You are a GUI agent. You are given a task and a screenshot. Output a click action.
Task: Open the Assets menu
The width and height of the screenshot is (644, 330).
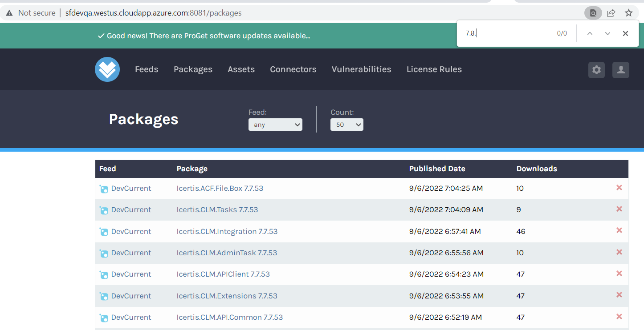(241, 69)
